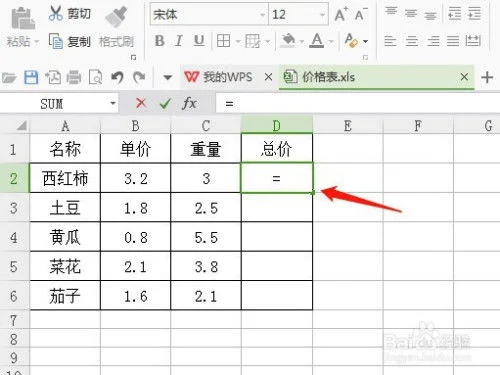Click distributed alignment icon
This screenshot has height=375, width=500.
(473, 41)
